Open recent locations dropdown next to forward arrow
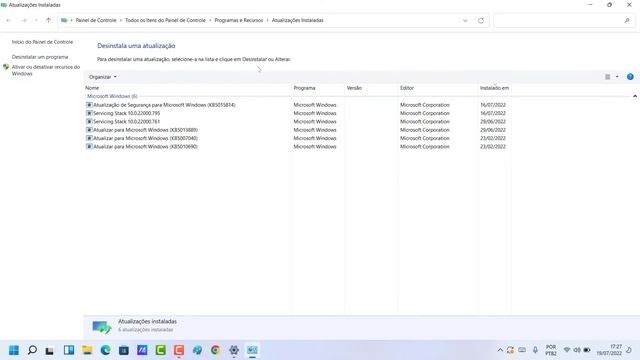The image size is (640, 360). [36, 20]
